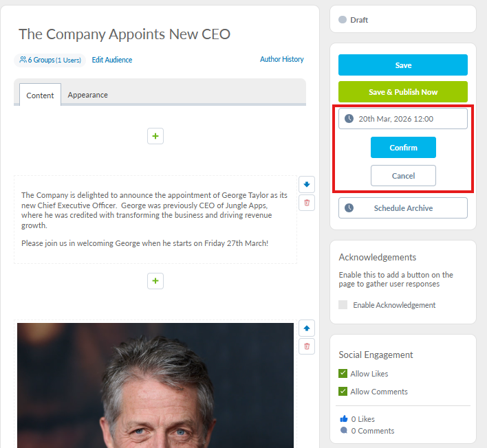The height and width of the screenshot is (448, 487).
Task: Click the 6 Groups audience badge
Action: [x=50, y=60]
